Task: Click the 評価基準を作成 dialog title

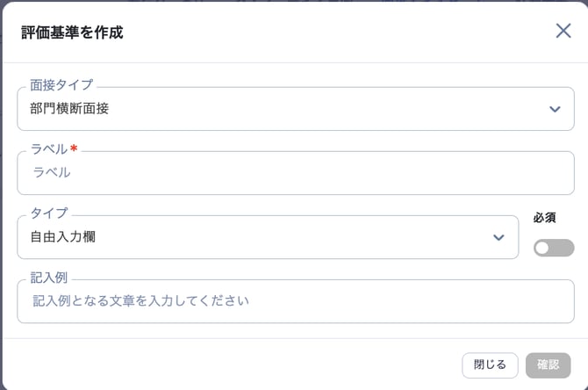Action: tap(72, 32)
